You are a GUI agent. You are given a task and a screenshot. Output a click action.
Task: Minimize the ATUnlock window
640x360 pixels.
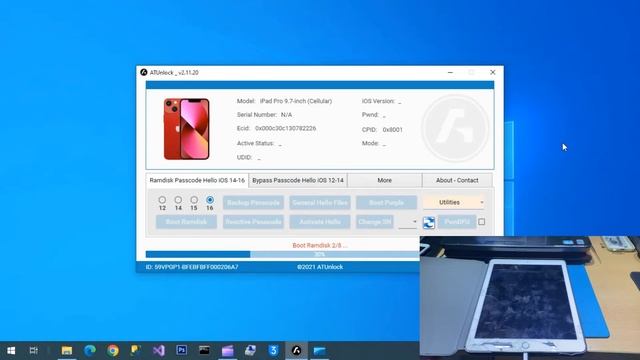450,72
